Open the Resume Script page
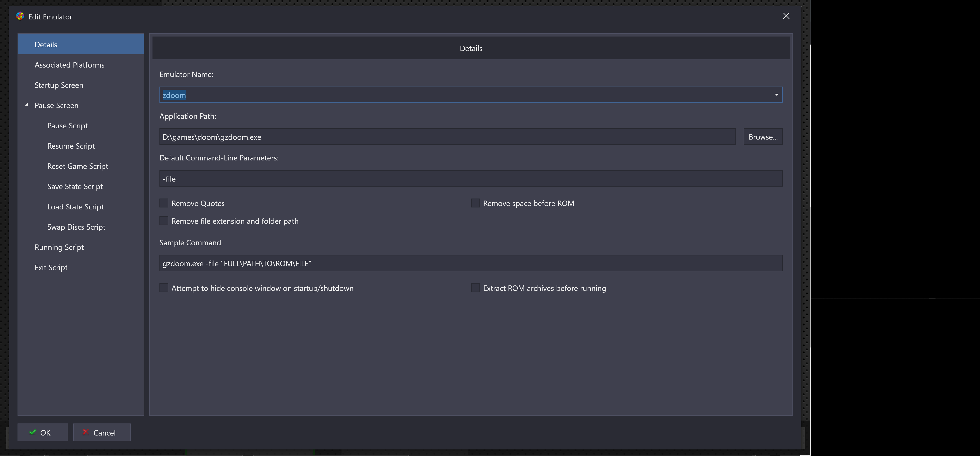Image resolution: width=980 pixels, height=456 pixels. coord(71,146)
